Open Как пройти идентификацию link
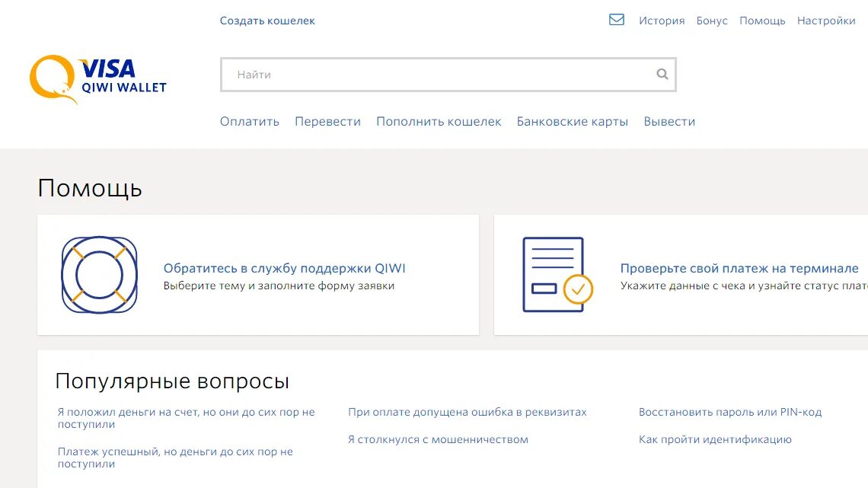The width and height of the screenshot is (868, 488). (x=715, y=440)
